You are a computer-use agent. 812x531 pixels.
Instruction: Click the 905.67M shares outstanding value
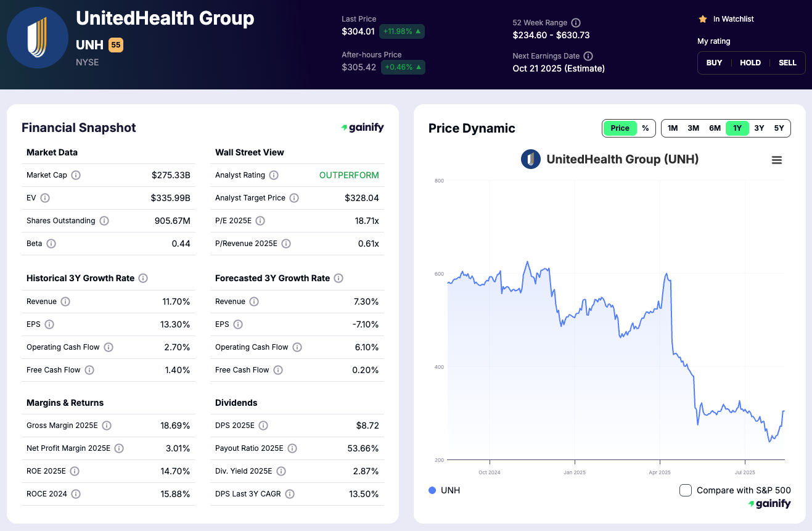click(x=172, y=221)
